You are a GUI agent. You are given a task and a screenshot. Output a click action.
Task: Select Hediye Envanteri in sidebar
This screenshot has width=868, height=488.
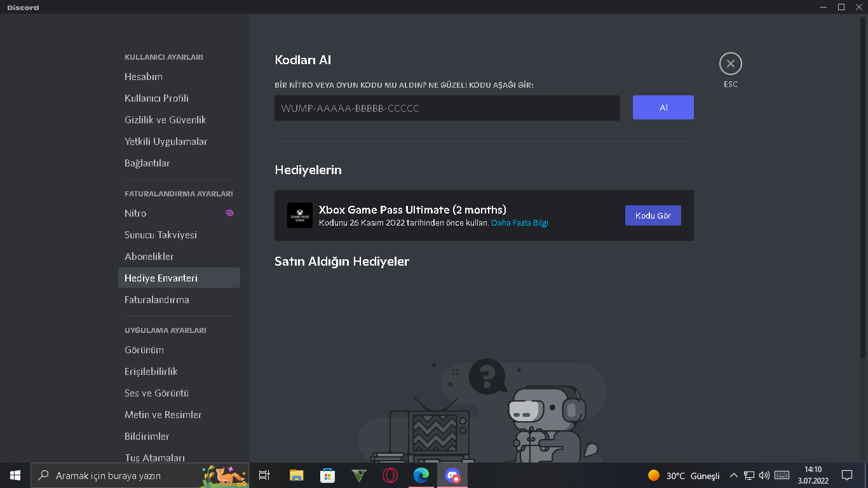(179, 278)
